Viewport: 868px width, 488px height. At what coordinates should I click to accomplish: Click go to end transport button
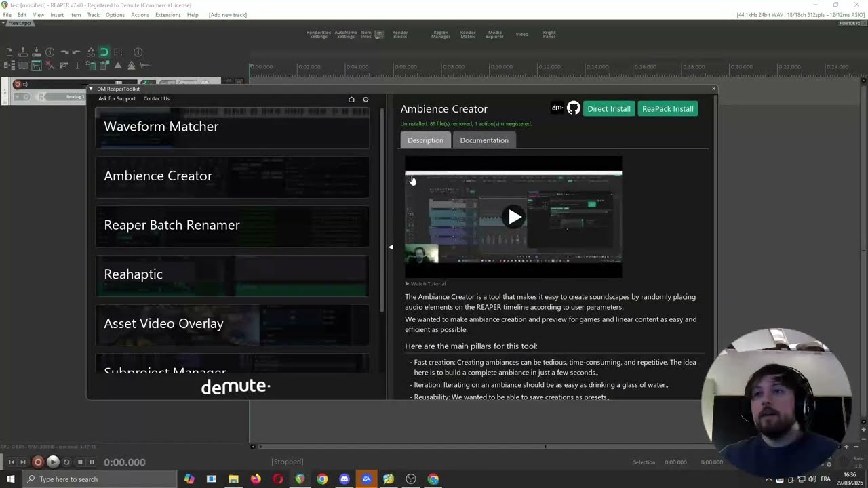tap(22, 462)
